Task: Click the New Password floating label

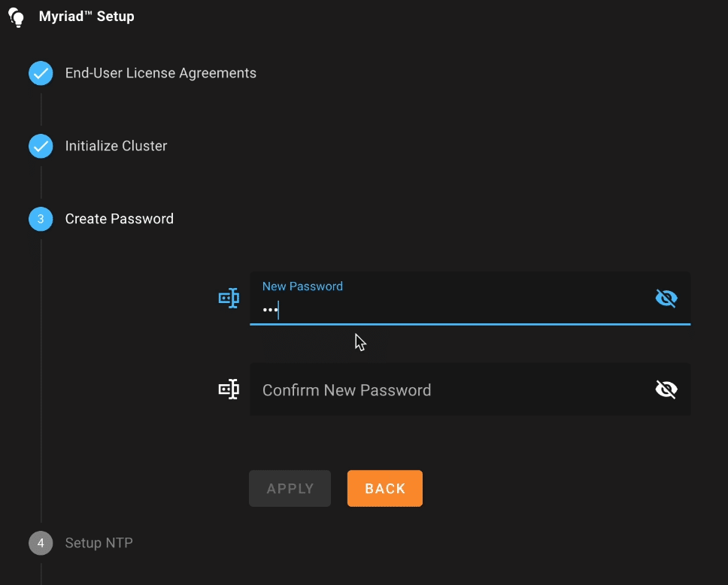Action: (x=303, y=286)
